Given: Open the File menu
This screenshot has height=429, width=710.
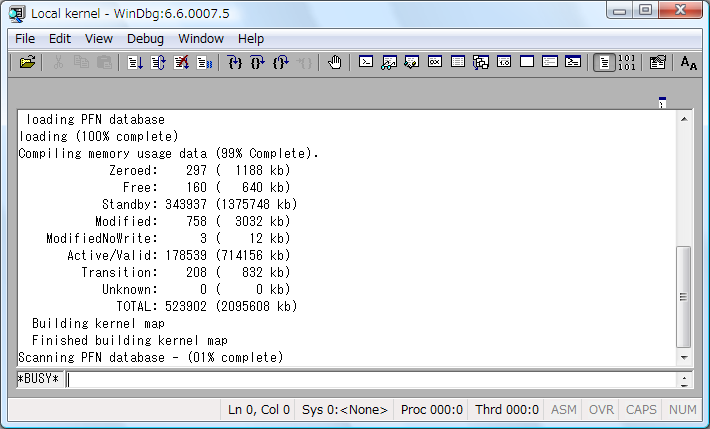Looking at the screenshot, I should [25, 39].
